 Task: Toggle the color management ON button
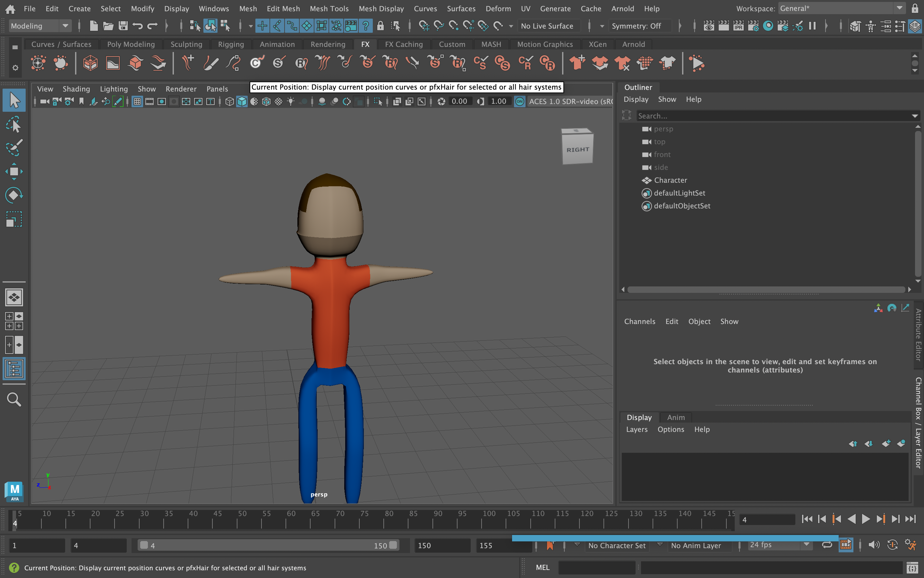(520, 101)
